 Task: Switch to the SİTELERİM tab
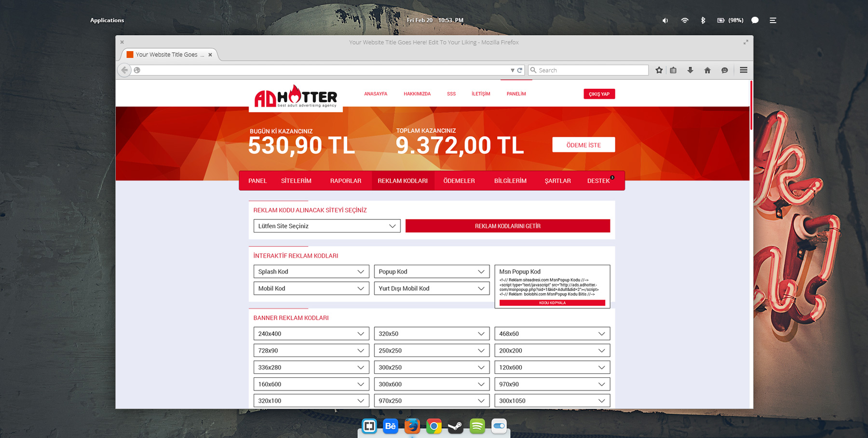tap(296, 181)
